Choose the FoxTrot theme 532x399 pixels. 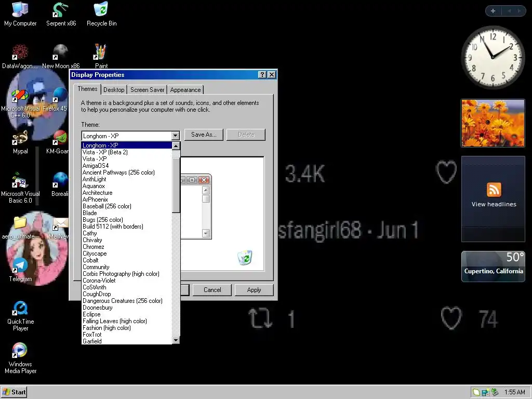(x=127, y=335)
